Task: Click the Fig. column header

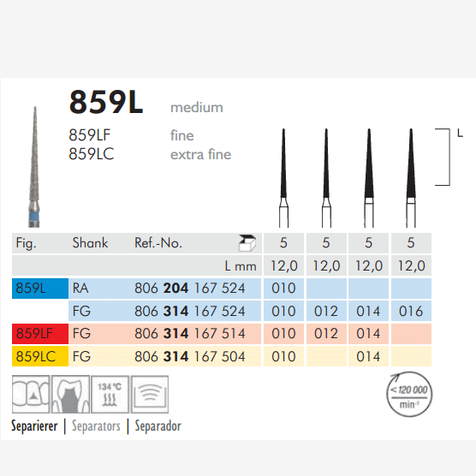Action: [26, 243]
